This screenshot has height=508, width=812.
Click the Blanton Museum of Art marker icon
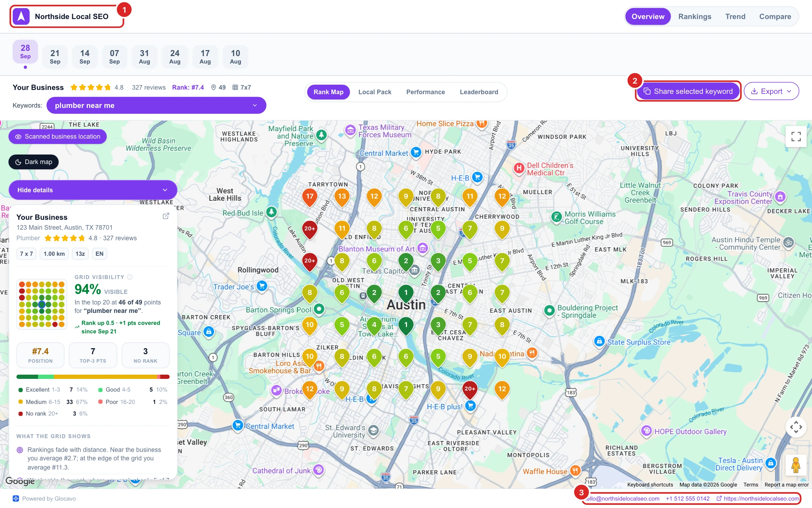423,248
